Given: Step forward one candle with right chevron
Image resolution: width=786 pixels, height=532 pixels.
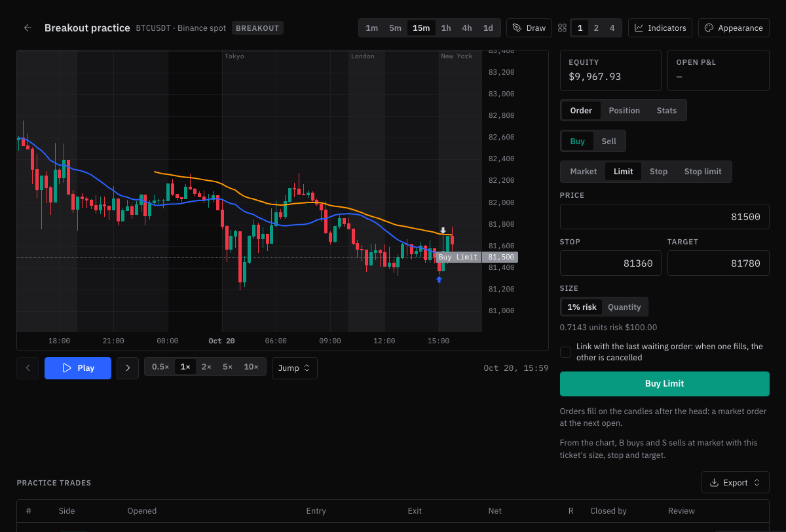Looking at the screenshot, I should [x=128, y=368].
